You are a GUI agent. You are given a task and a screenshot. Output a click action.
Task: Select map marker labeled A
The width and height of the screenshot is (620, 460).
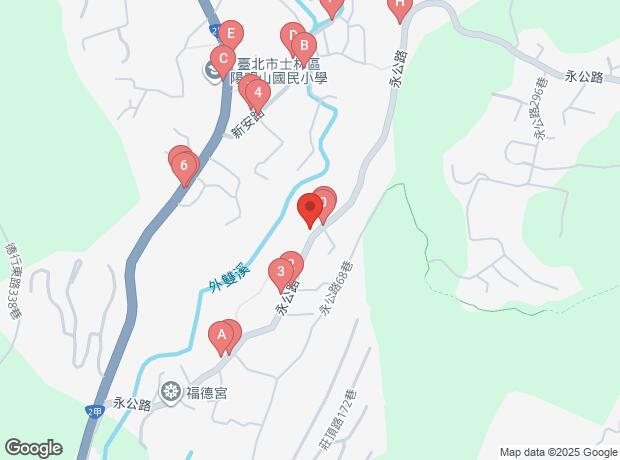pos(221,335)
